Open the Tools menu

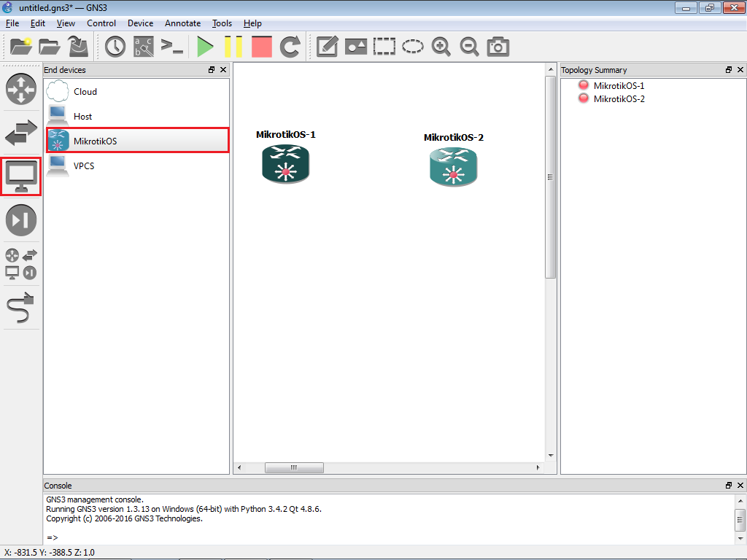pos(222,23)
